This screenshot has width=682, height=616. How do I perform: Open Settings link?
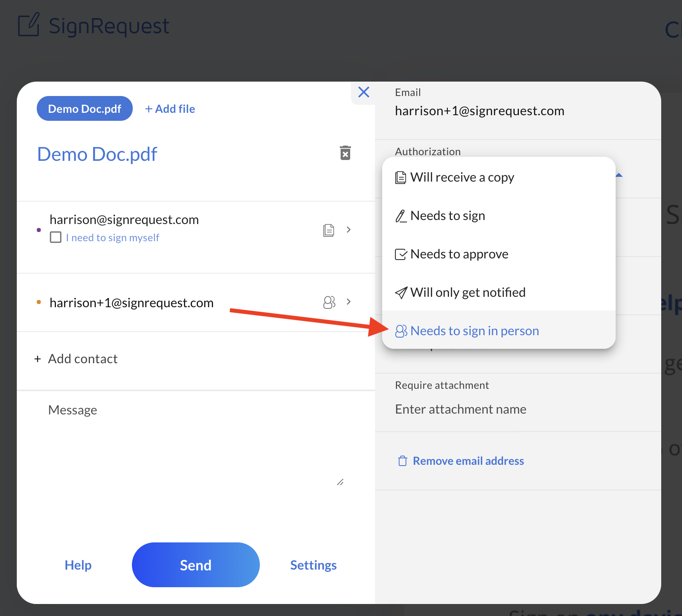313,565
